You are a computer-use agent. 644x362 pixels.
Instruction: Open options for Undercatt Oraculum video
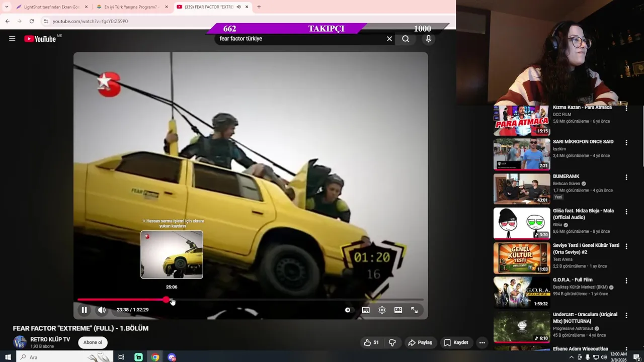point(626,315)
